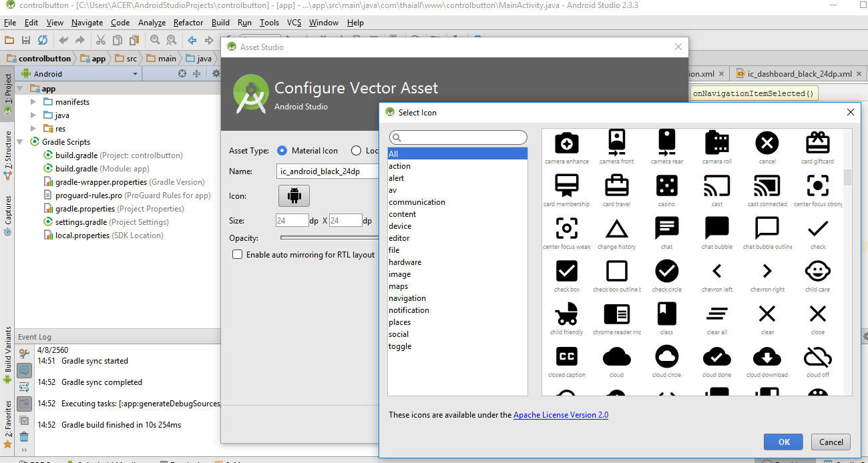Screen dimensions: 868x463
Task: Click Save All in main toolbar
Action: 26,40
